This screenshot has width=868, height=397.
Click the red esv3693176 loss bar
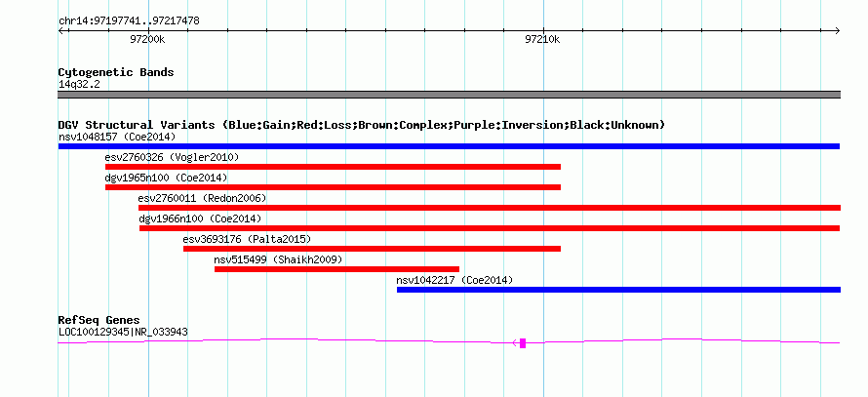[372, 249]
